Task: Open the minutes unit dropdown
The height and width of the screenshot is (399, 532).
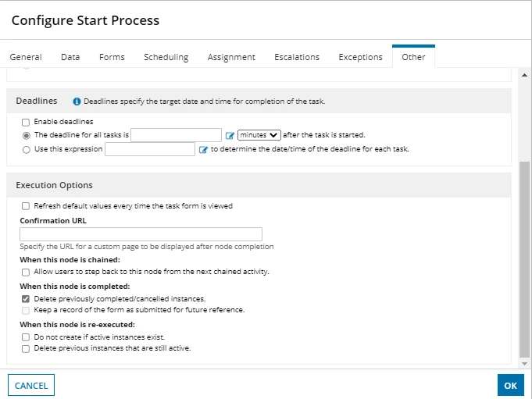Action: (259, 135)
